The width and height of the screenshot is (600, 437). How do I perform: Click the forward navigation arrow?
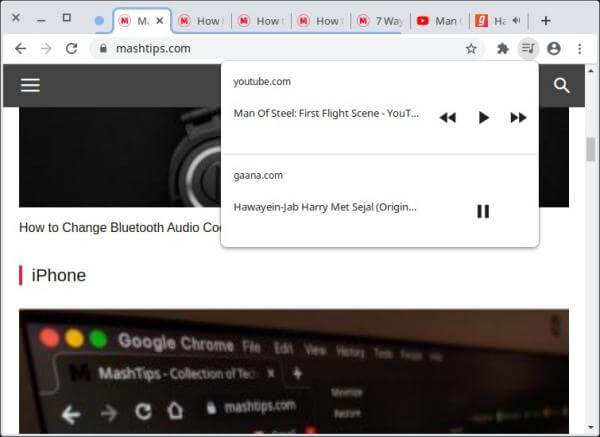coord(46,49)
